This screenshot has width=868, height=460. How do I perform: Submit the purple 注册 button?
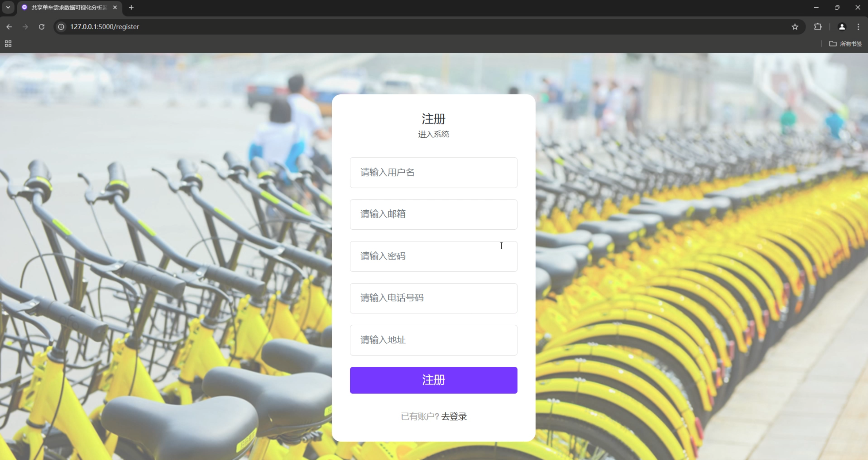[433, 380]
